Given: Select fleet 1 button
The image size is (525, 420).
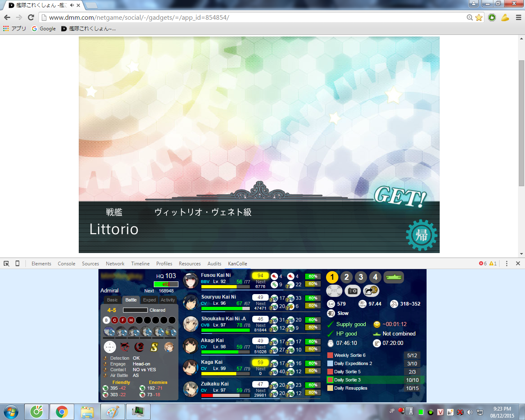Looking at the screenshot, I should pyautogui.click(x=332, y=277).
